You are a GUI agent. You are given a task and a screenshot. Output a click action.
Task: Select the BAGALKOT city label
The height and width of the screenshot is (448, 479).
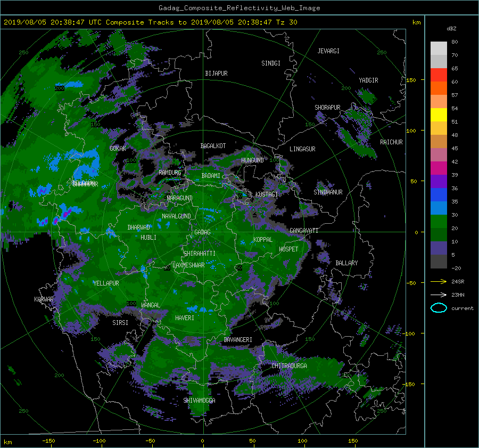point(213,146)
